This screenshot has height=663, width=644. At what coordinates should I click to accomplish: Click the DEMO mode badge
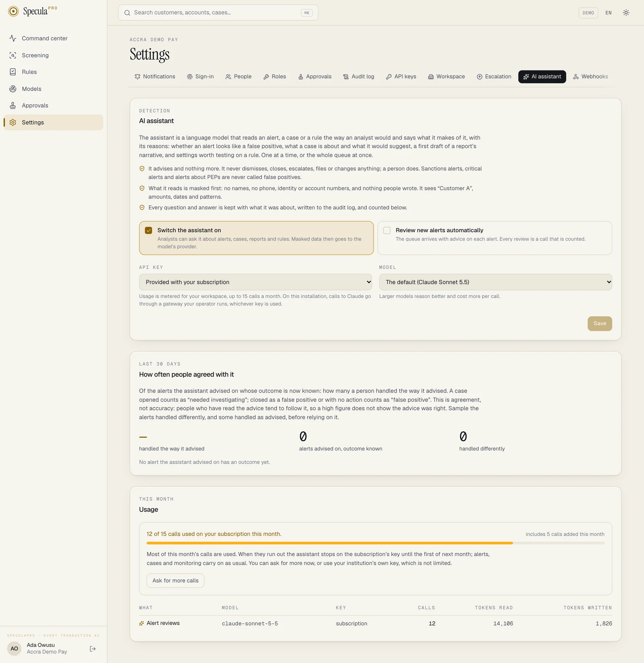pos(588,13)
